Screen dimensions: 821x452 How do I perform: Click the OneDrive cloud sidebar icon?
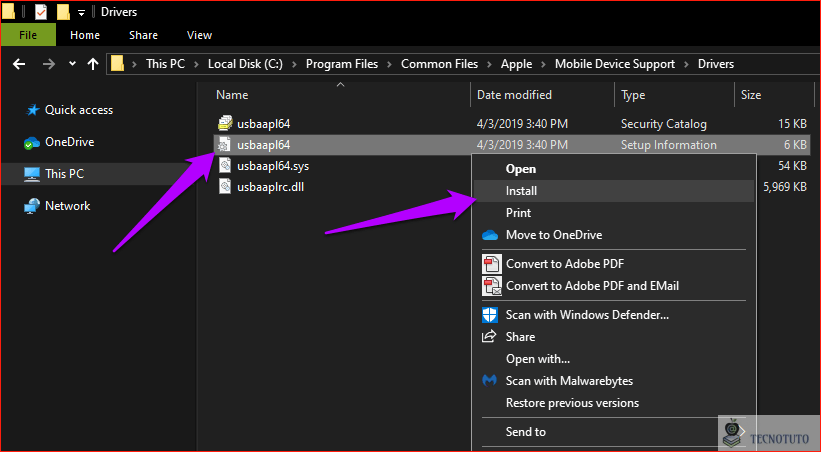pos(32,142)
